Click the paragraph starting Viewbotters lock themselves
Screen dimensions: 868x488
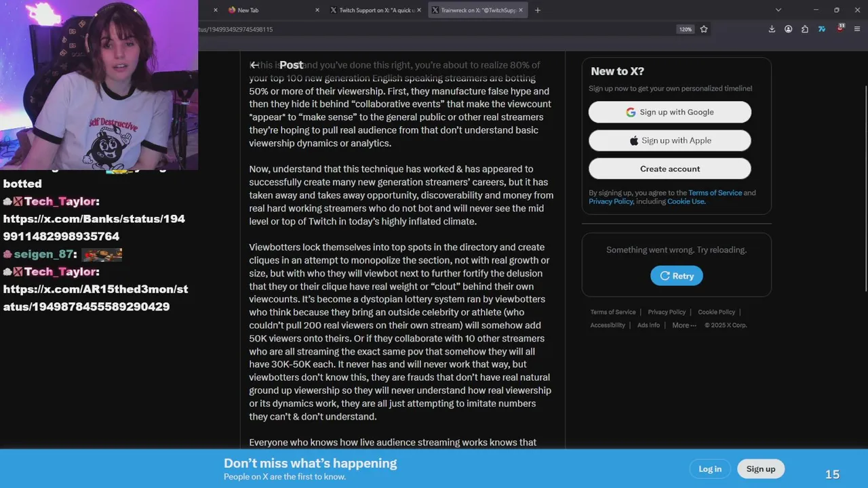tap(400, 332)
